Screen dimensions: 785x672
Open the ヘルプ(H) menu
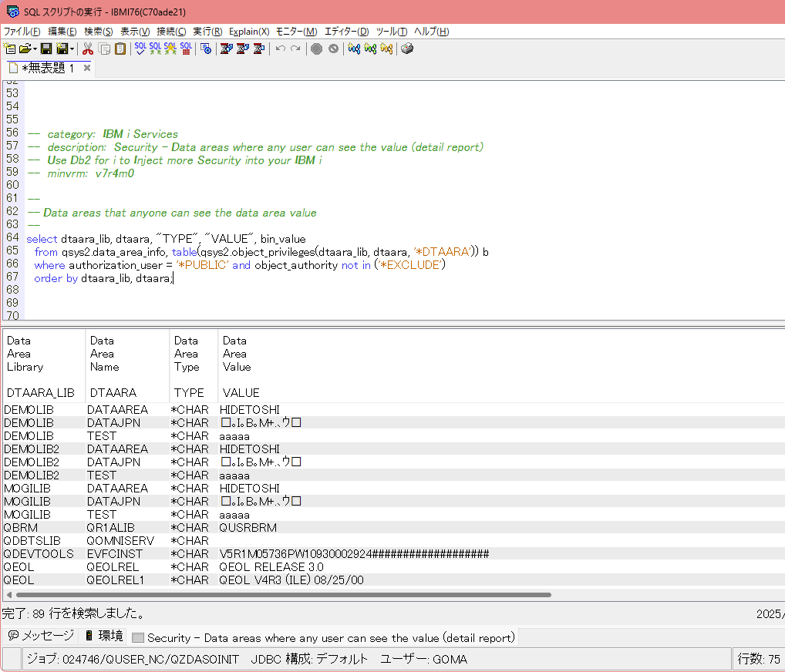(x=431, y=32)
